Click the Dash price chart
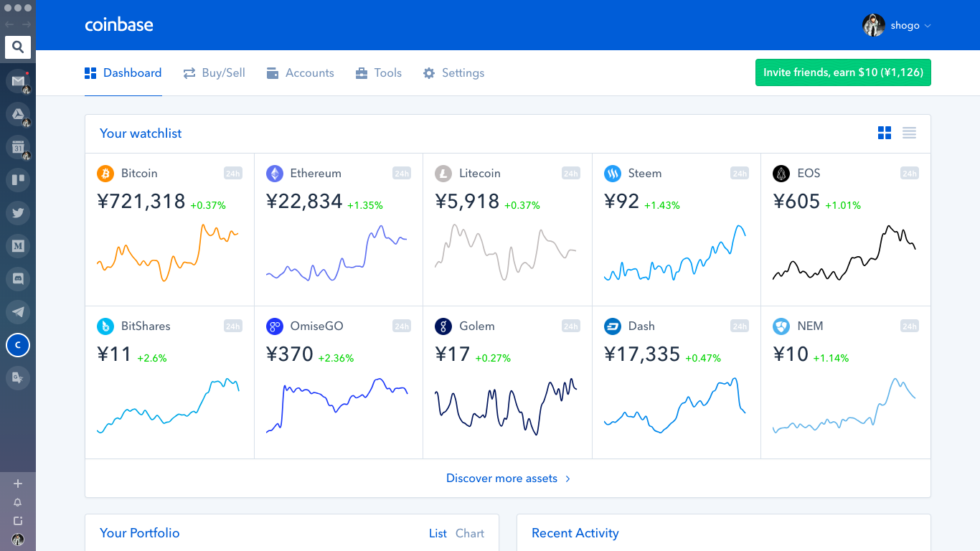The height and width of the screenshot is (551, 980). tap(675, 406)
